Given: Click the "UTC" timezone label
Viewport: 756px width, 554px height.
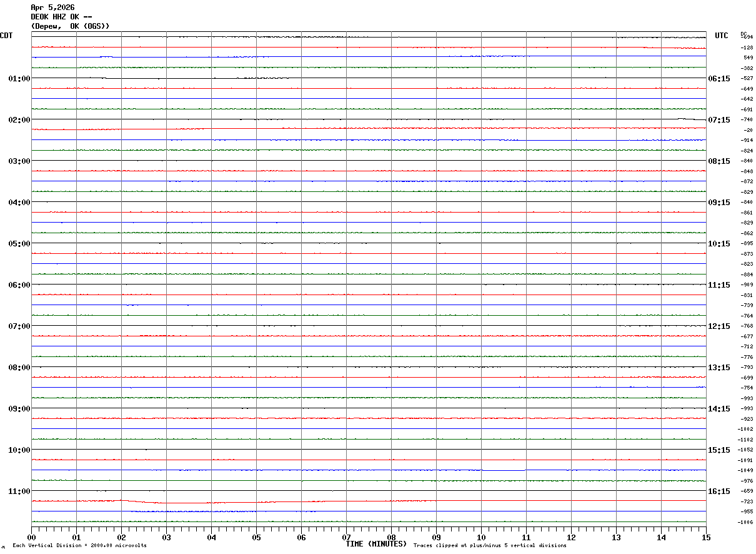Looking at the screenshot, I should point(722,36).
